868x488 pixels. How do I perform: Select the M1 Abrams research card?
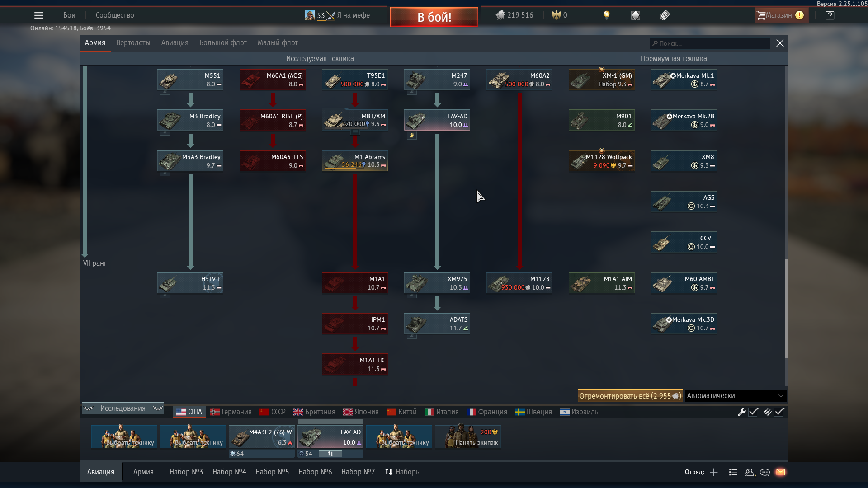pos(355,161)
